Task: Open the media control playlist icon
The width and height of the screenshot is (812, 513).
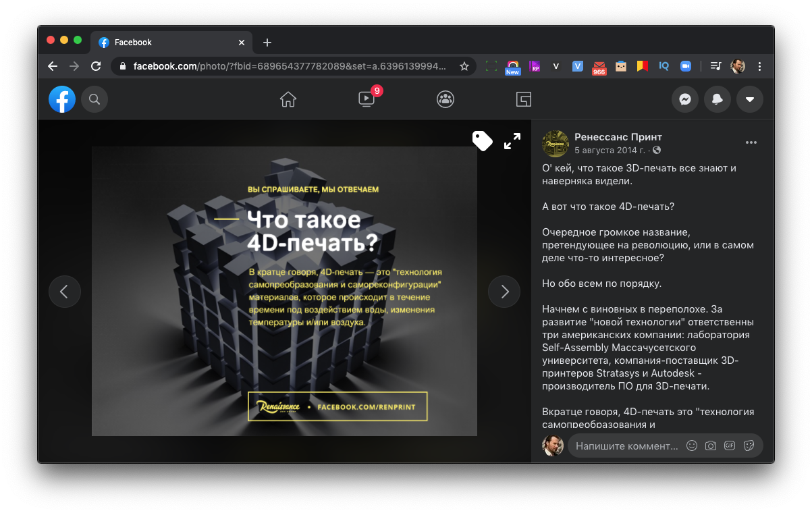Action: point(717,66)
